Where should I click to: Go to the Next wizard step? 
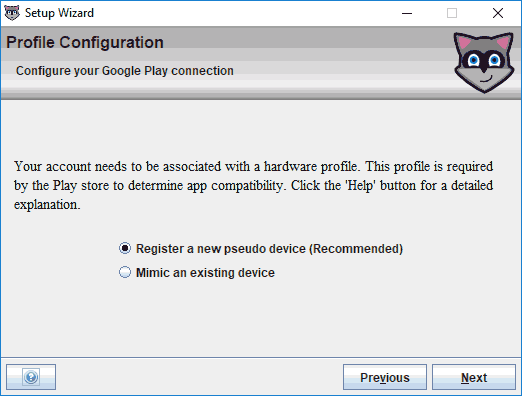pyautogui.click(x=474, y=377)
